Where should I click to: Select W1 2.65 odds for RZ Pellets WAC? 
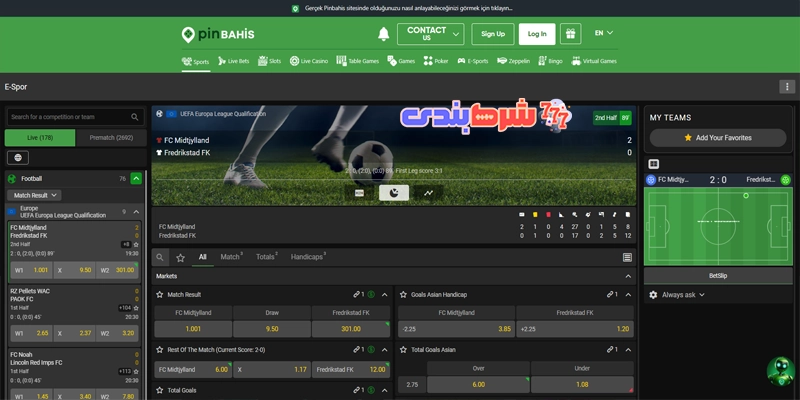pyautogui.click(x=32, y=333)
